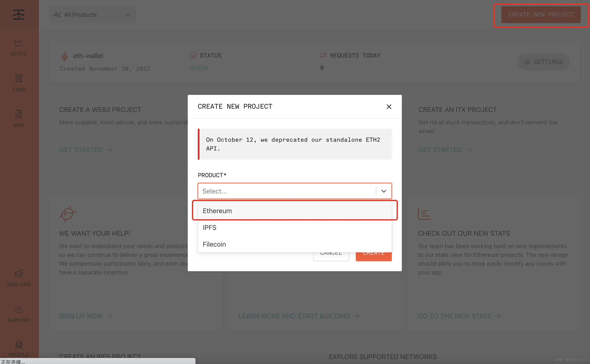Open the eth-wallet SETTINGS button

[x=544, y=62]
